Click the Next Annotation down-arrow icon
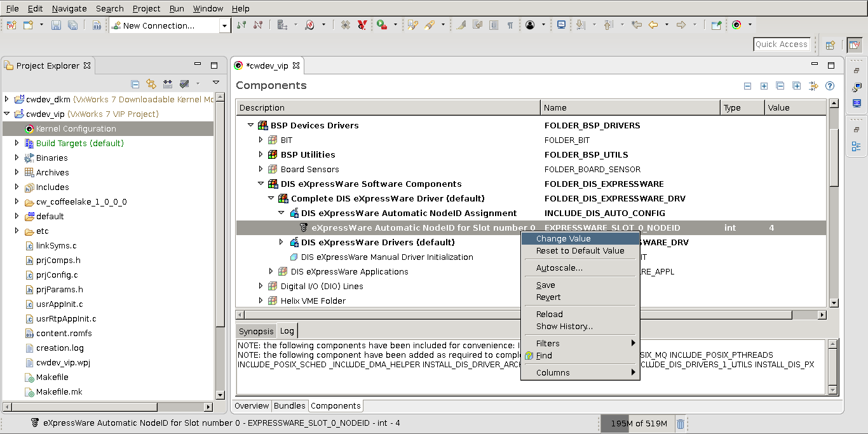This screenshot has width=868, height=434. [x=581, y=25]
